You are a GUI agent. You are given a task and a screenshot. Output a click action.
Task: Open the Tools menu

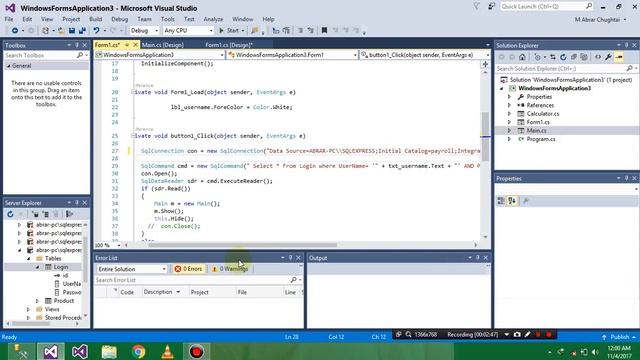click(167, 19)
